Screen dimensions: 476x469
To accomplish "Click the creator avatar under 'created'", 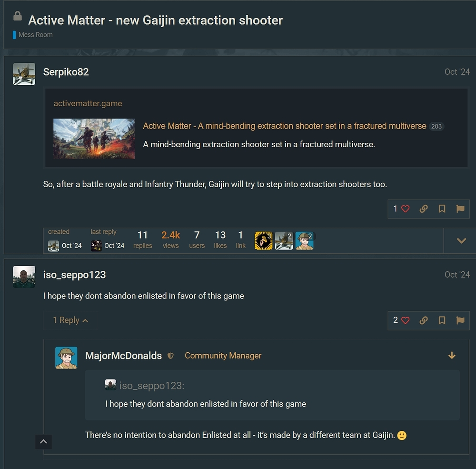I will [x=53, y=246].
